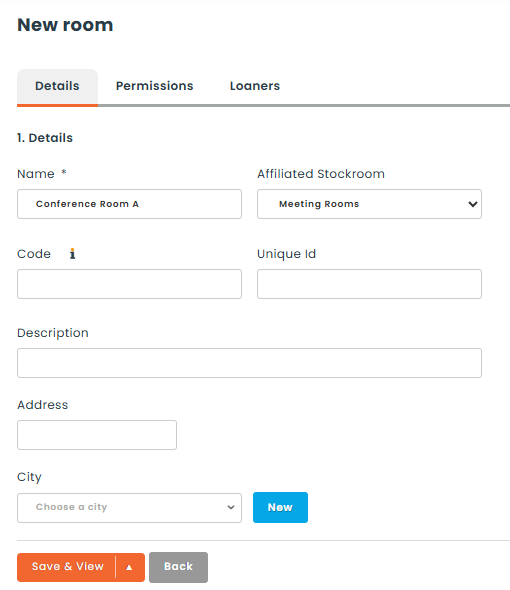This screenshot has width=510, height=590.
Task: Click the blue New city button
Action: pos(280,508)
